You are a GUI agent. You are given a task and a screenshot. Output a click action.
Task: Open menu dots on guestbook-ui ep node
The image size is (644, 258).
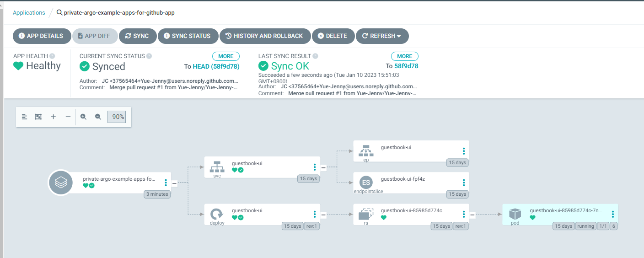coord(464,151)
